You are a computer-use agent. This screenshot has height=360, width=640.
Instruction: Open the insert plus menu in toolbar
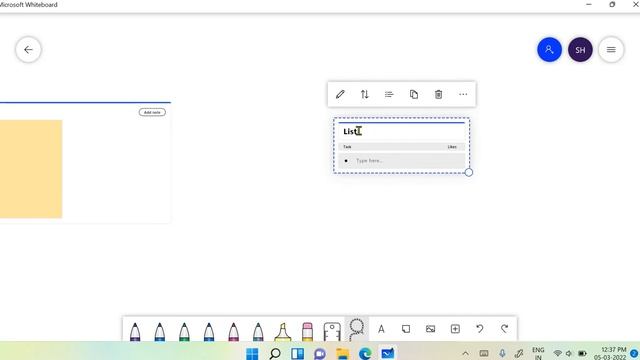pos(455,329)
